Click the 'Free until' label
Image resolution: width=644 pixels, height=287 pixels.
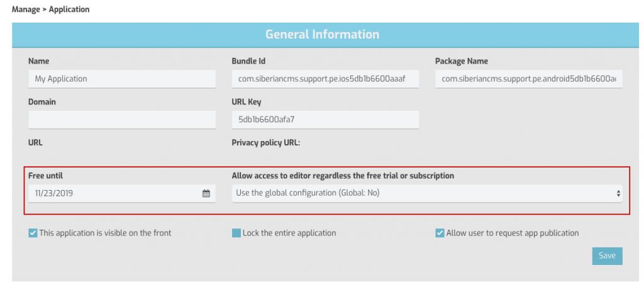pyautogui.click(x=45, y=176)
